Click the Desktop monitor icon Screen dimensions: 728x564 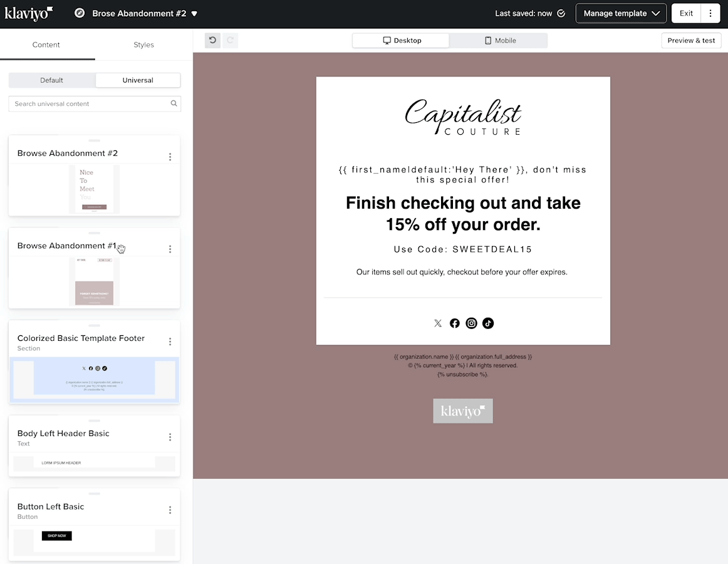click(387, 40)
